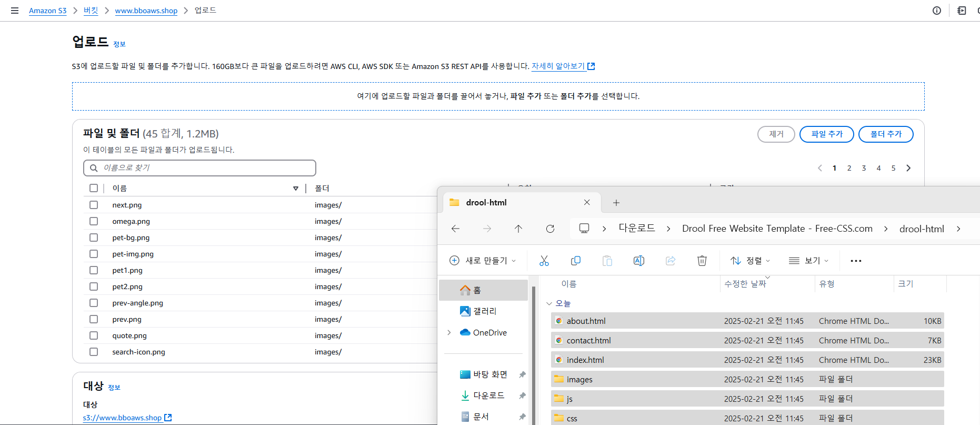Go to page 2 of the S3 table
Viewport: 980px width, 425px height.
click(849, 168)
